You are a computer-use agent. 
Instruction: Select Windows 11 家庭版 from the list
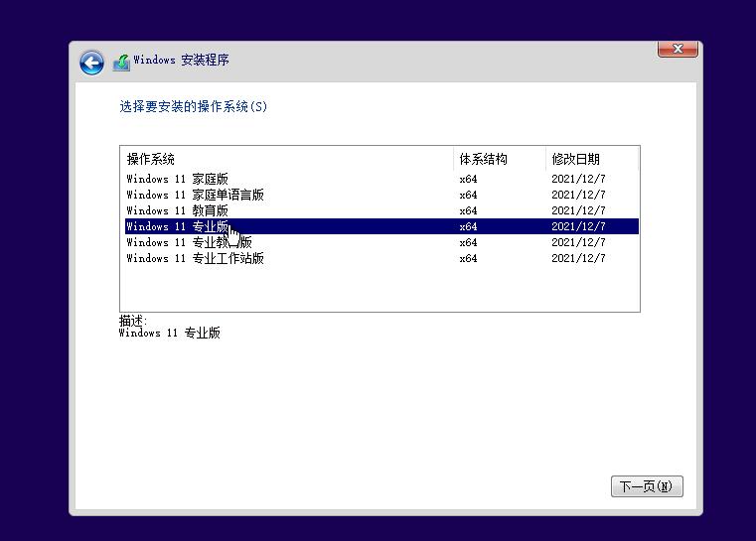[177, 179]
